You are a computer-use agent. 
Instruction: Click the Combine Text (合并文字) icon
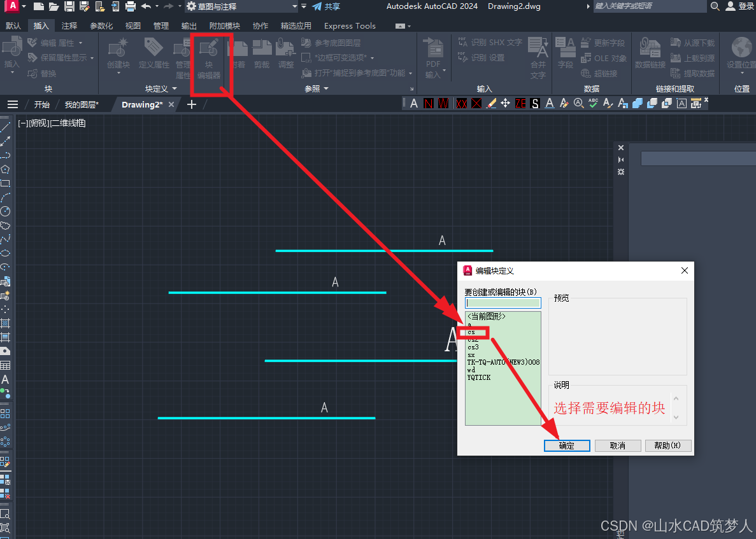click(538, 59)
